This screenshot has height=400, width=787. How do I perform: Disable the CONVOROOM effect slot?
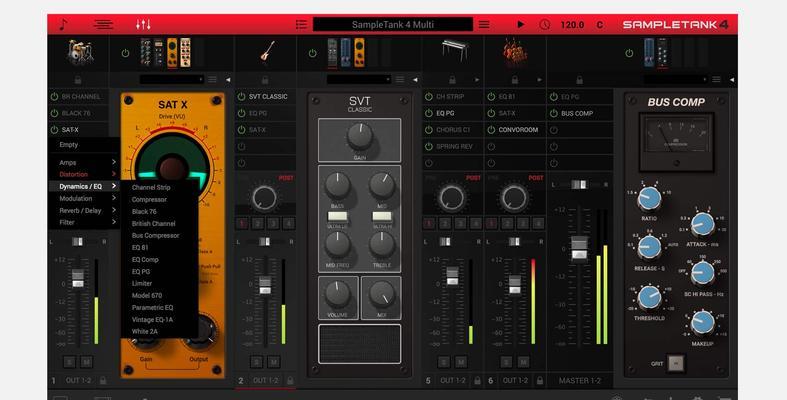491,129
